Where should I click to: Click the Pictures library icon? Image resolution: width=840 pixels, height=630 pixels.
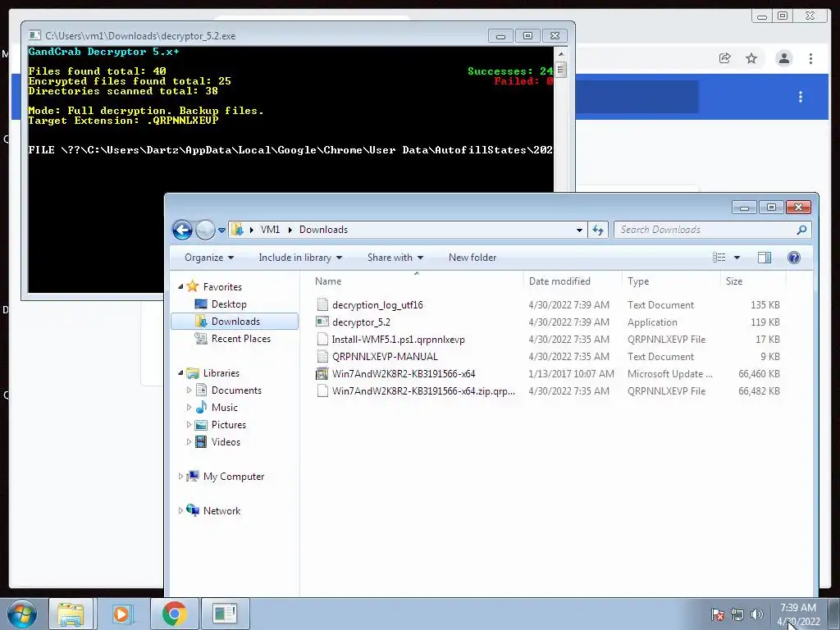[x=202, y=425]
